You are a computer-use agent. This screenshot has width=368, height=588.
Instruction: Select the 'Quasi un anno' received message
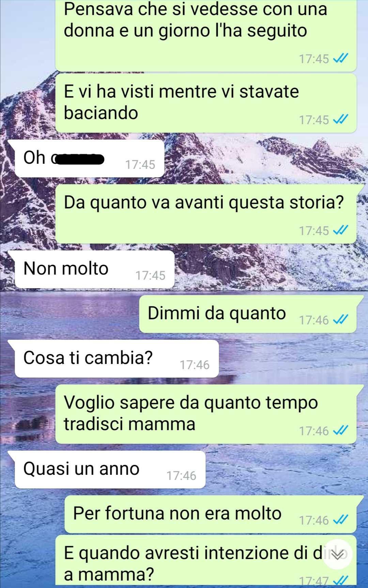[110, 469]
